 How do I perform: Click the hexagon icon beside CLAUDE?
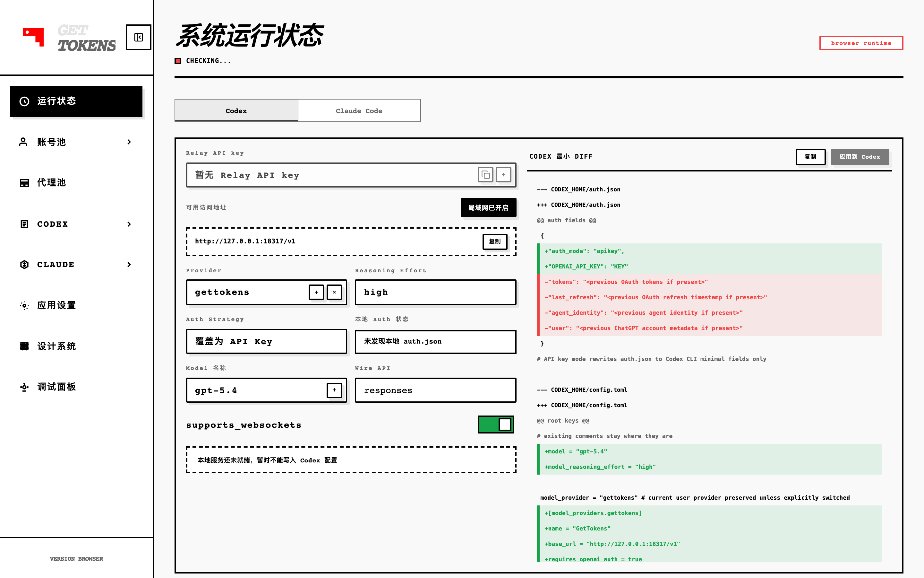tap(24, 265)
